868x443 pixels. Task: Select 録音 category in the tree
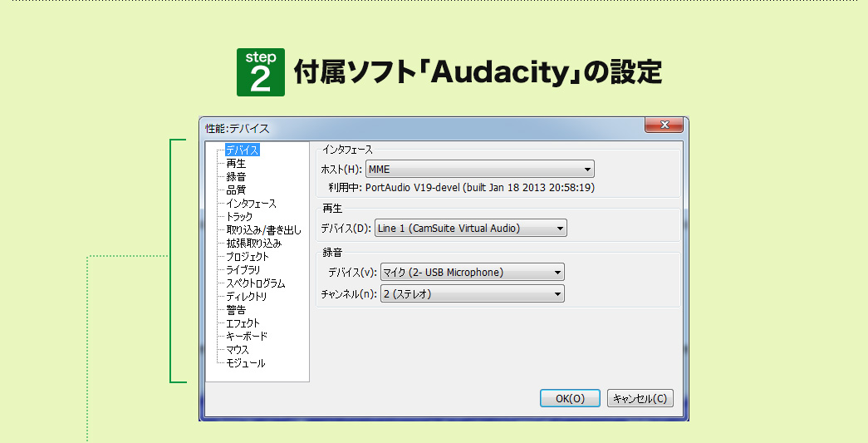(236, 177)
